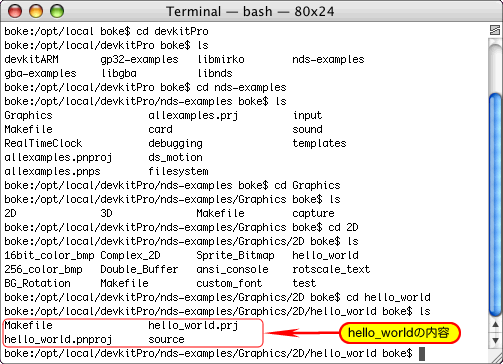Click the rotscale_text entry
Screen dimensions: 503x364
pos(331,269)
